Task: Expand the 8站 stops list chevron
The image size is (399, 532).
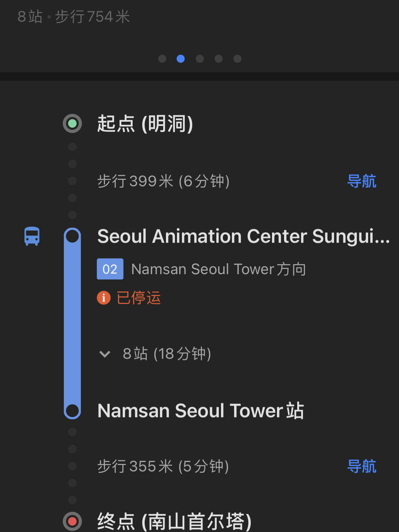Action: coord(105,354)
